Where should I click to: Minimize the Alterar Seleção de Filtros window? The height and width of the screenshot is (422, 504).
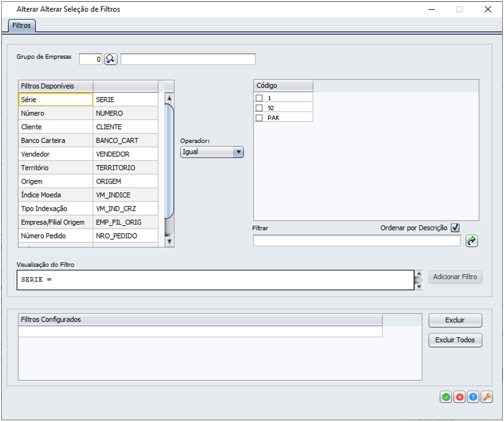tap(432, 9)
